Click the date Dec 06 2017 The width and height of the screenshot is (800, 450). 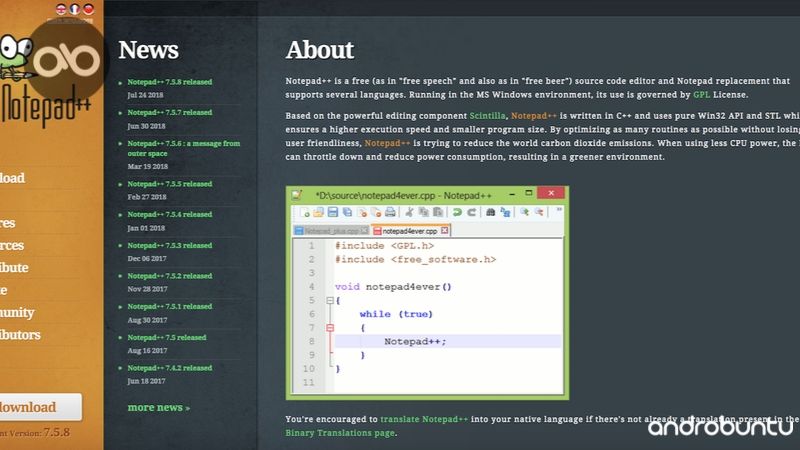(147, 259)
